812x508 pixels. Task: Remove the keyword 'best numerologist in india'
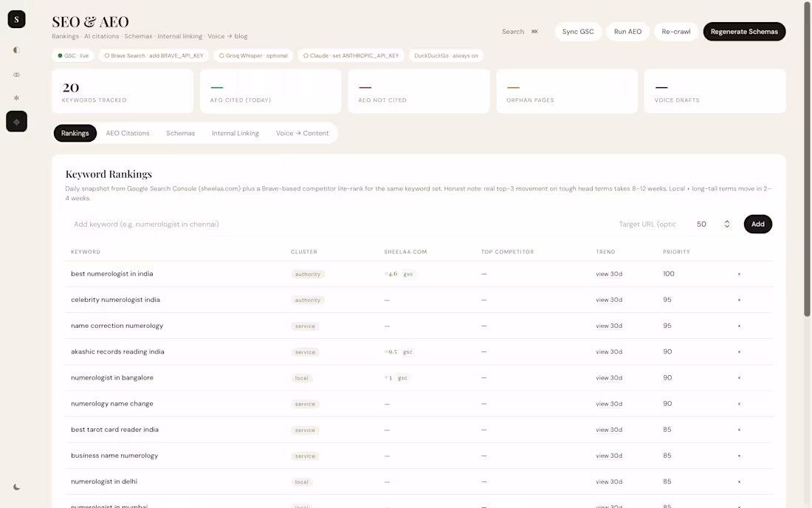[x=739, y=274]
